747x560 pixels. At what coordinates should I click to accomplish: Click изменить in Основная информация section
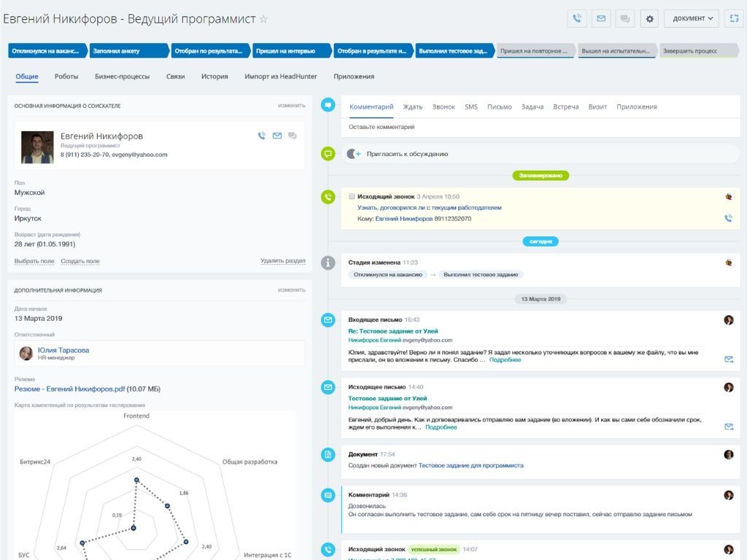tap(292, 105)
